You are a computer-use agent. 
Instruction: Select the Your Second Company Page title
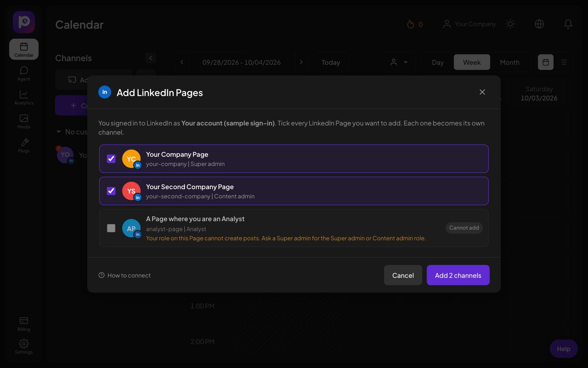[190, 187]
